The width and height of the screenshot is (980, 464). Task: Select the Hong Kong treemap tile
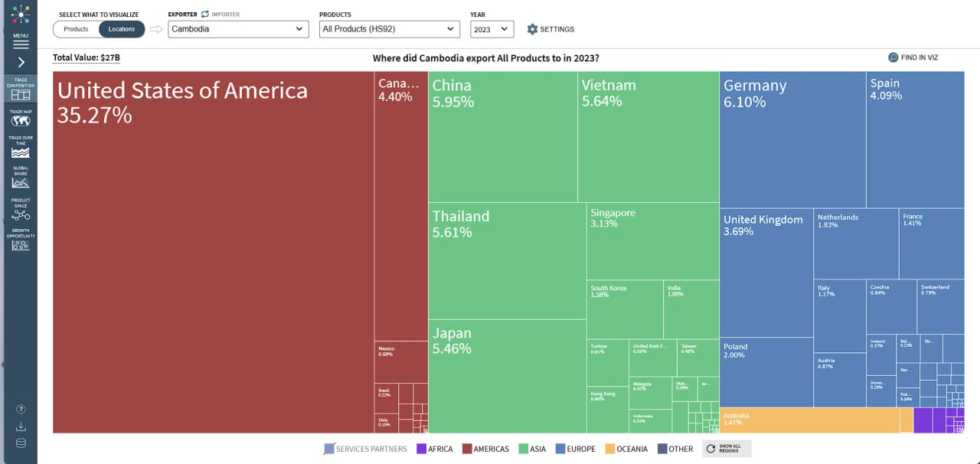(x=608, y=410)
